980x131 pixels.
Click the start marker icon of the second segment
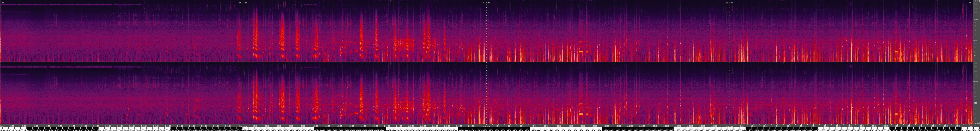tap(246, 2)
